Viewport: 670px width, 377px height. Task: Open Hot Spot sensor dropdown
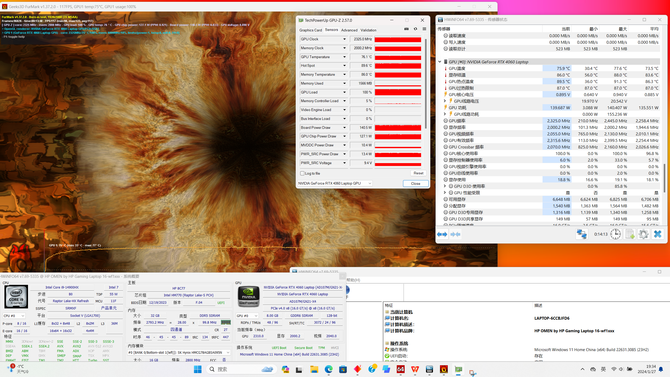(344, 65)
